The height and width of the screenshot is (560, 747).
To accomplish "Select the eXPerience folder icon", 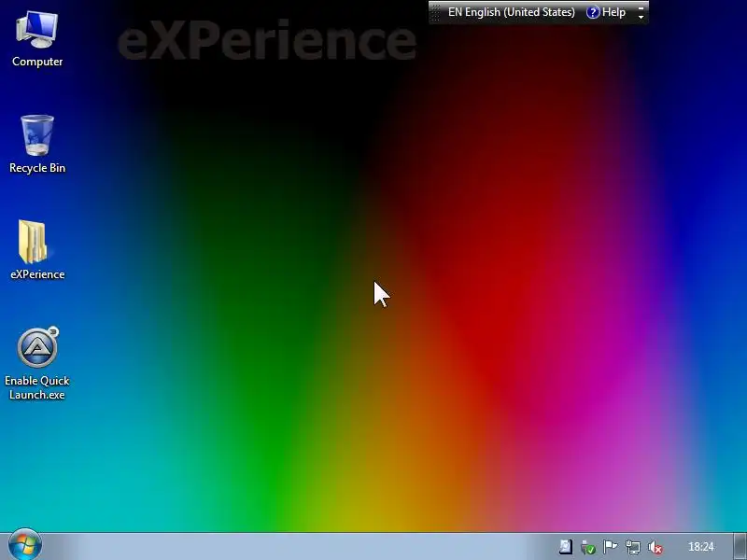I will (37, 250).
